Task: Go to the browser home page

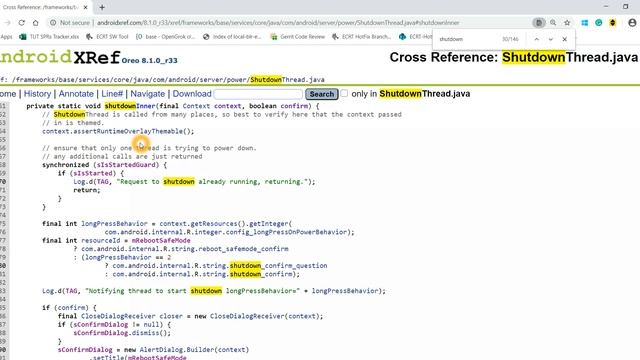Action: tap(36, 23)
